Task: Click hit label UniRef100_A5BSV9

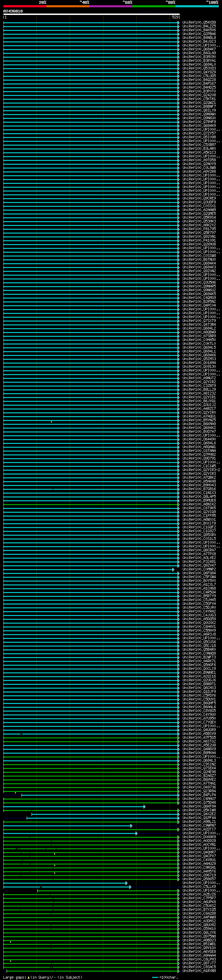Action: [199, 734]
